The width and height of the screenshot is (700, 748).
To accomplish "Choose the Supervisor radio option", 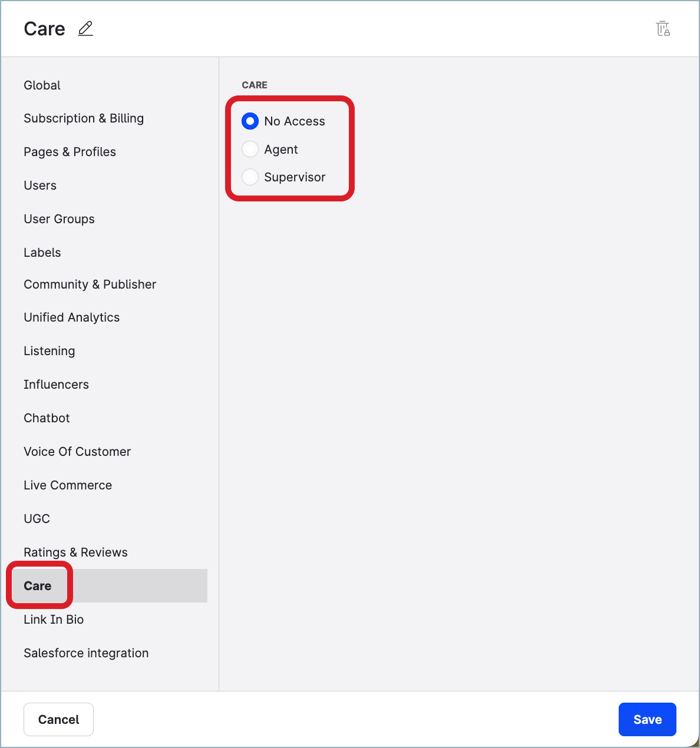I will [250, 177].
